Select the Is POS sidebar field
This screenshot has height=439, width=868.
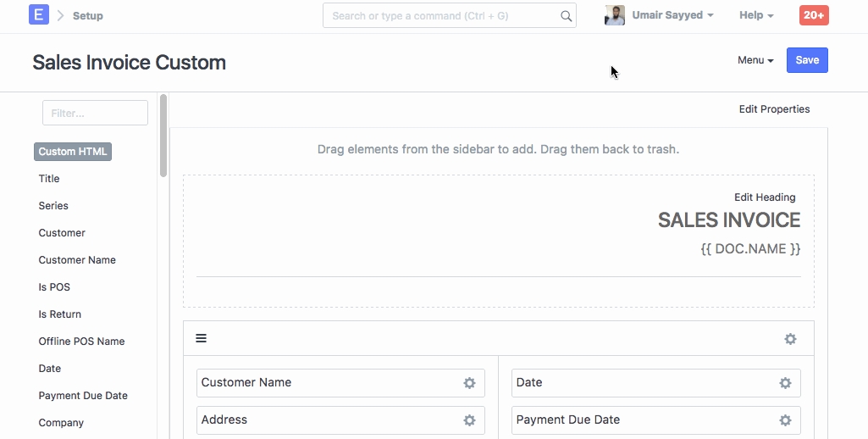(x=54, y=287)
